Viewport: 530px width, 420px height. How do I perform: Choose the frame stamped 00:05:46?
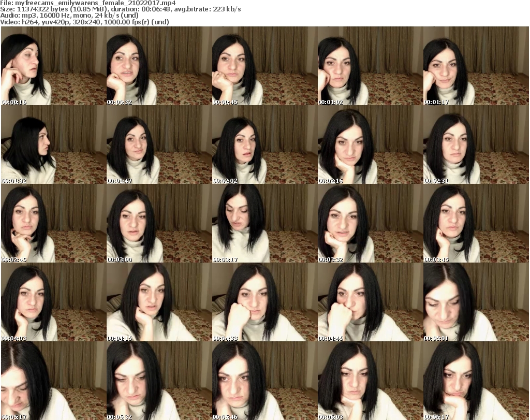pyautogui.click(x=264, y=381)
